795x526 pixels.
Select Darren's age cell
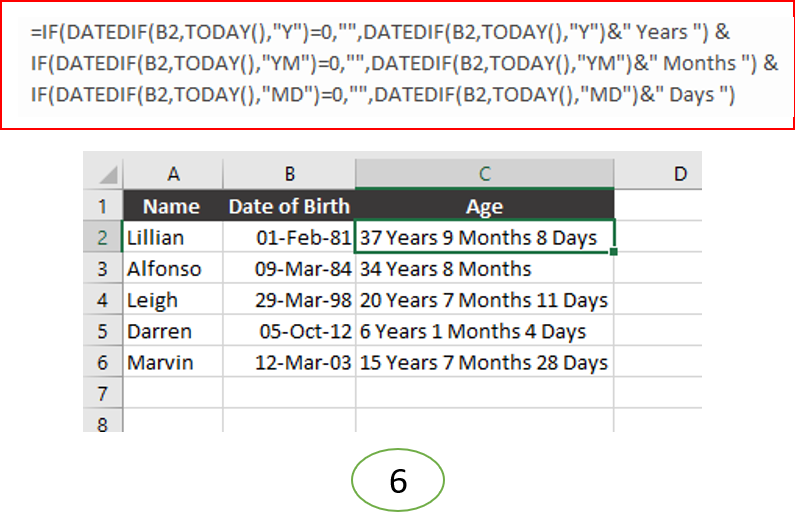click(x=485, y=331)
